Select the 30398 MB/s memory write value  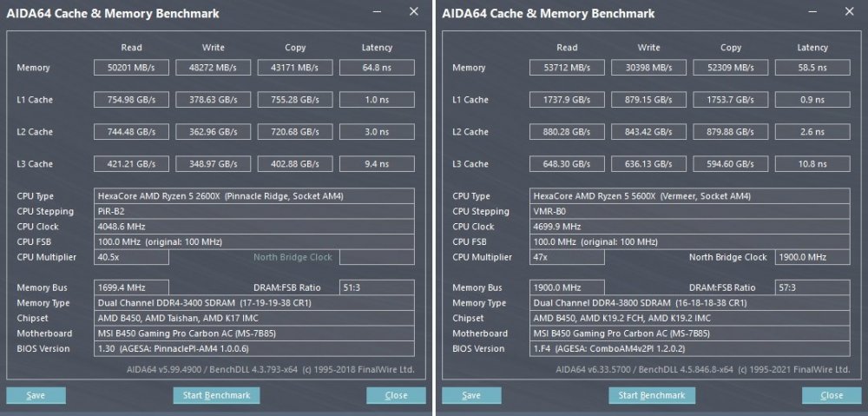(648, 68)
